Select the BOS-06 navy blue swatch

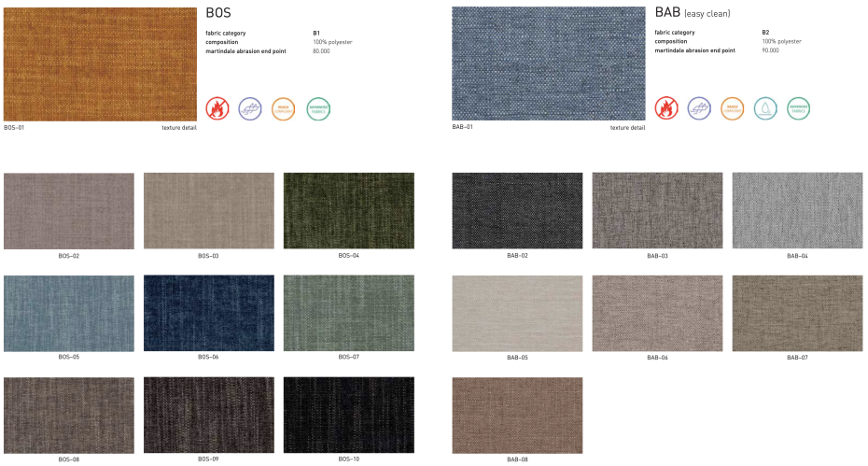pyautogui.click(x=208, y=313)
